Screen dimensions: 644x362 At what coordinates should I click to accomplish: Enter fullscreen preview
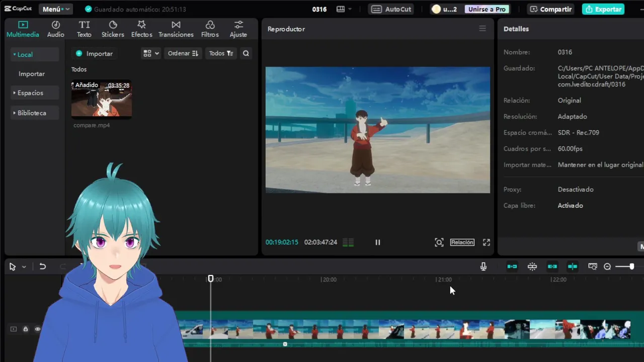[x=487, y=242]
